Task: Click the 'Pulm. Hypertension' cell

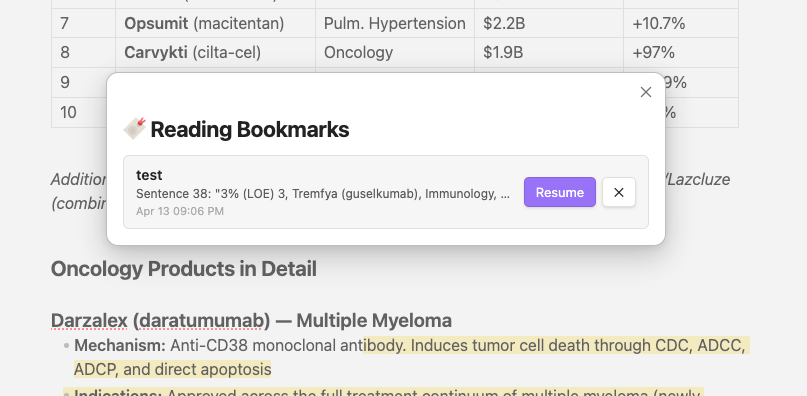Action: click(x=395, y=23)
